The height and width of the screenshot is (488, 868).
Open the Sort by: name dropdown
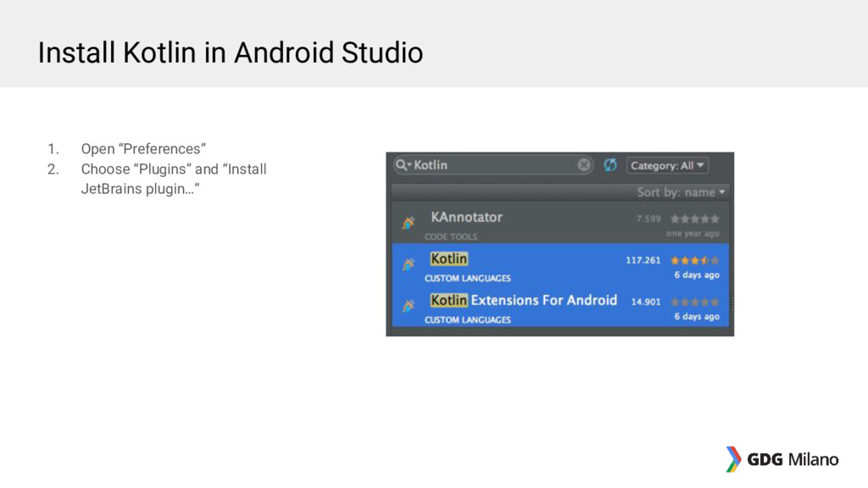[681, 192]
